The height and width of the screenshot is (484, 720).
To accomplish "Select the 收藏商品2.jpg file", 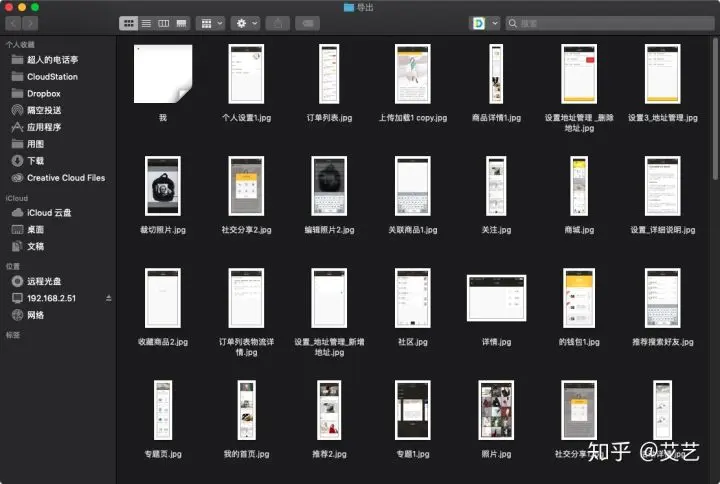I will [x=163, y=298].
